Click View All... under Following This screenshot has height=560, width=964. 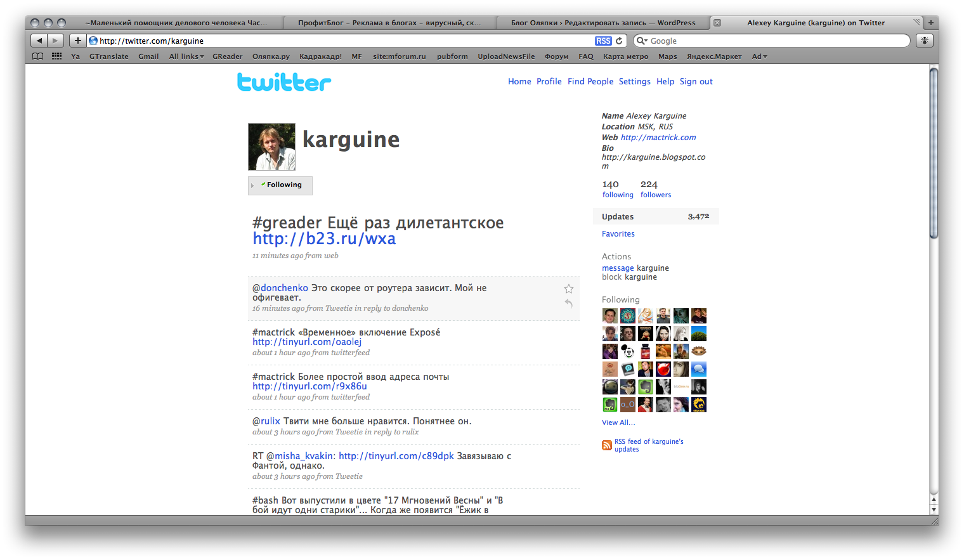click(x=618, y=422)
